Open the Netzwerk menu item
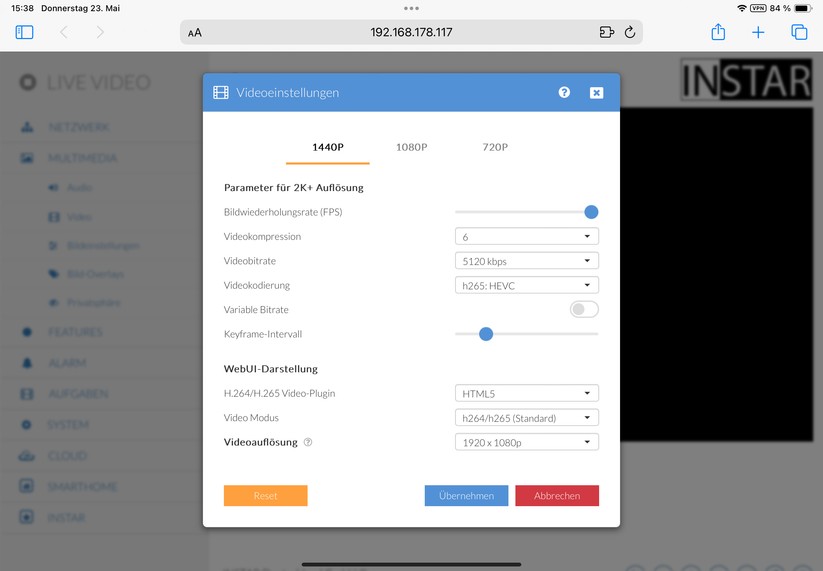 (x=79, y=128)
